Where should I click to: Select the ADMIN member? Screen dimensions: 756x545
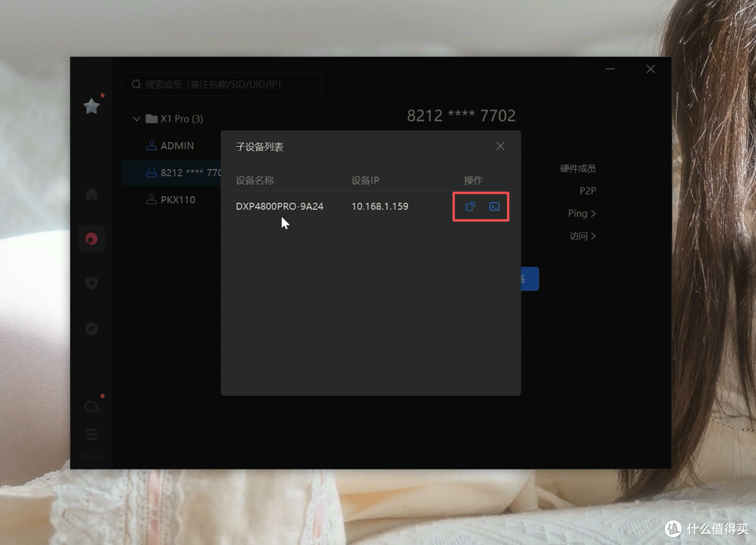170,146
